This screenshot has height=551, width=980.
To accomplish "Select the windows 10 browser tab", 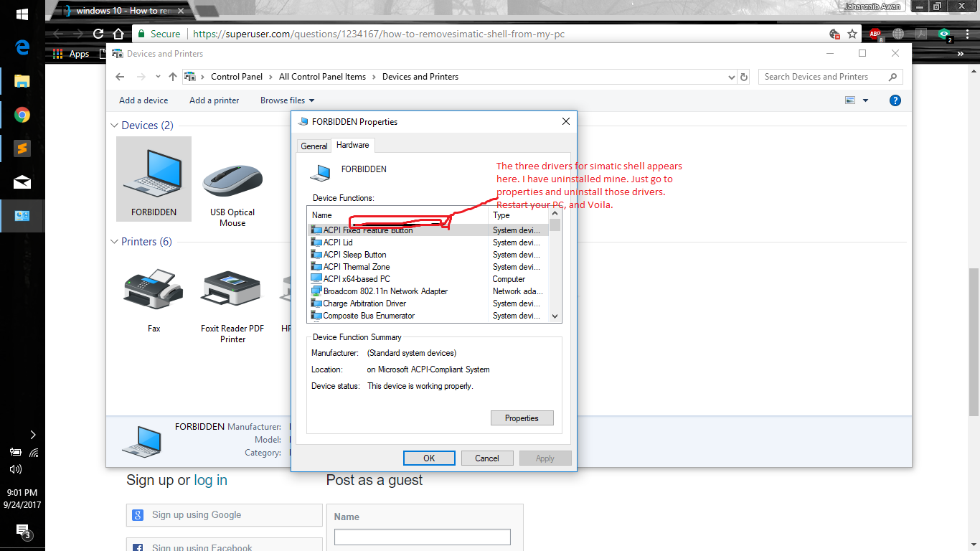I will [115, 11].
